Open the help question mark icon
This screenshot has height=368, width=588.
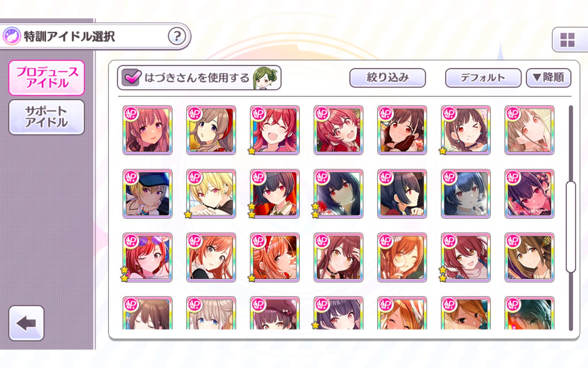(x=177, y=36)
